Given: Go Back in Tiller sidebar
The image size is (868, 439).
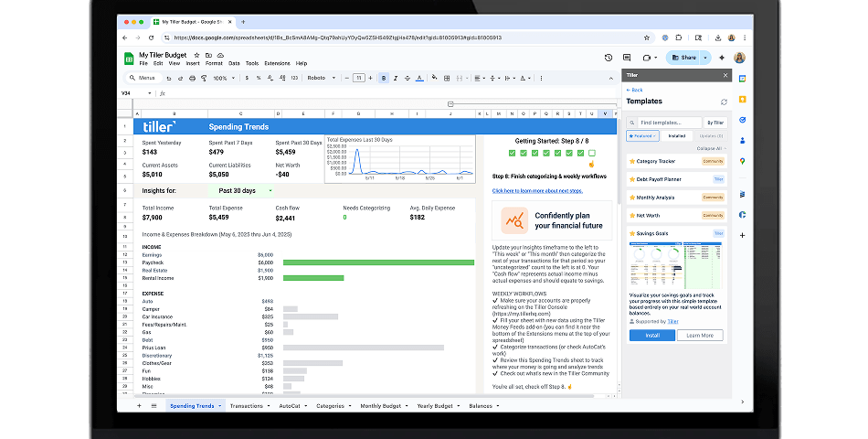Looking at the screenshot, I should coord(634,90).
